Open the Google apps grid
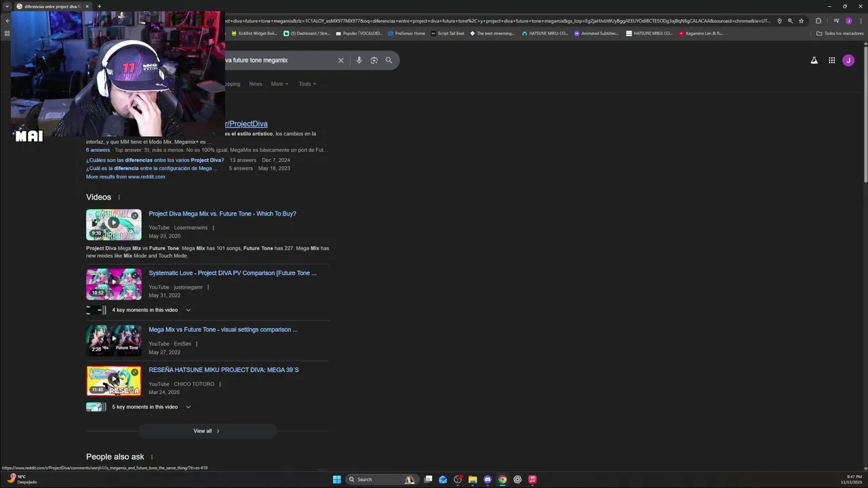Image resolution: width=868 pixels, height=488 pixels. pyautogui.click(x=831, y=60)
